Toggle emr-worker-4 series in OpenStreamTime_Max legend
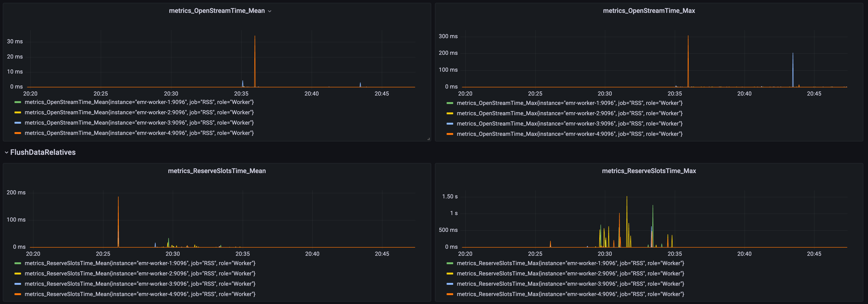 click(569, 134)
